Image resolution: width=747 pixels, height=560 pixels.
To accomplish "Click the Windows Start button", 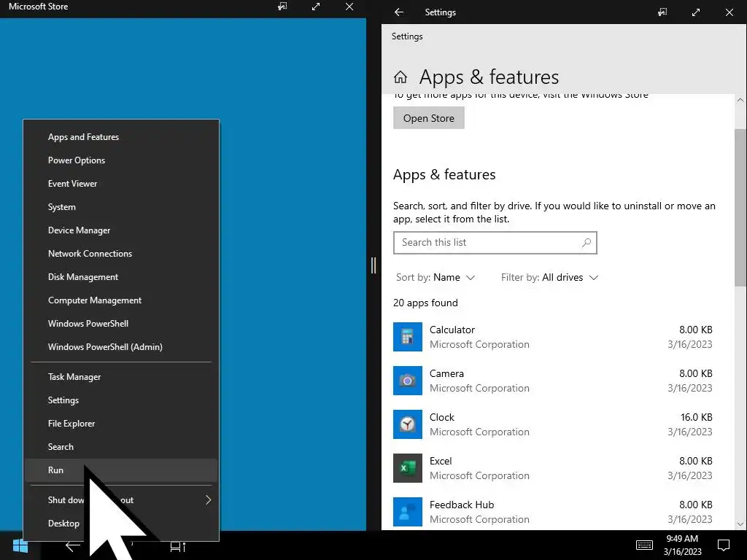I will point(20,545).
